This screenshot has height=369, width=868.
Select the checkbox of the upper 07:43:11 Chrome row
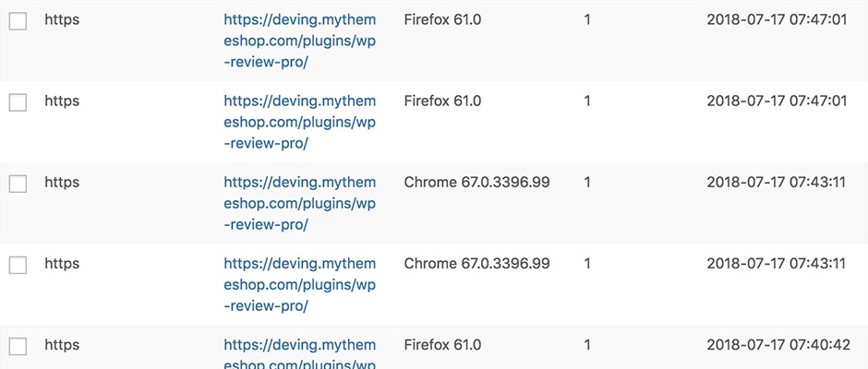(x=18, y=184)
